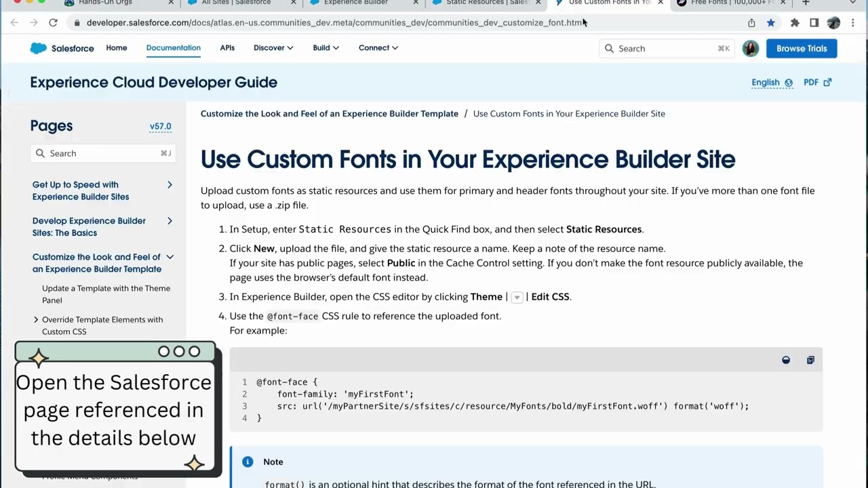The height and width of the screenshot is (488, 868).
Task: Reload the page with refresh icon
Action: 53,22
